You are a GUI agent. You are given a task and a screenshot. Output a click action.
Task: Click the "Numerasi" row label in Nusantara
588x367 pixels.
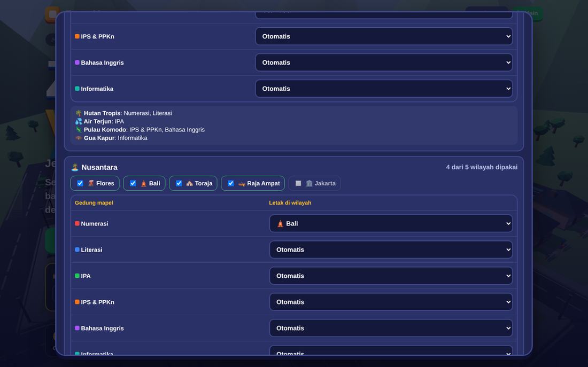95,224
